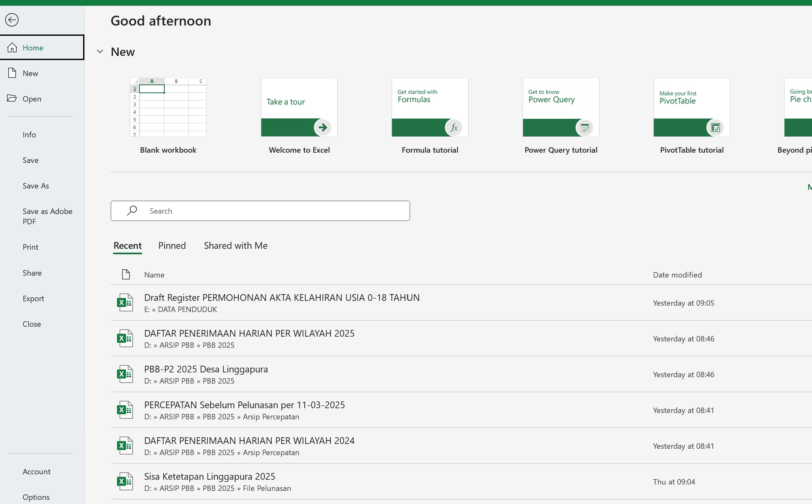Click Excel icon beside PBB-P2 2025 Desa Linggapura

tap(125, 374)
